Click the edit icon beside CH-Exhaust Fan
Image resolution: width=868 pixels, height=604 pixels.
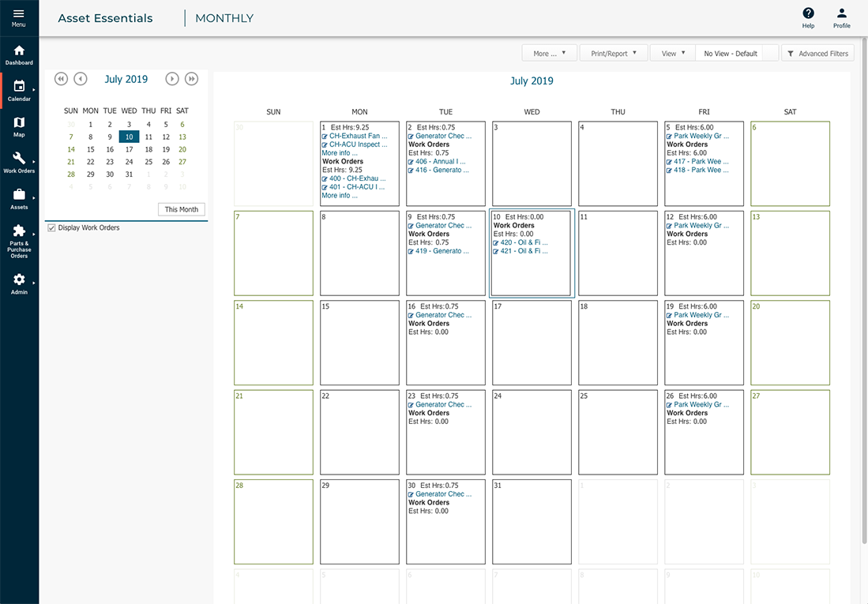[x=325, y=136]
